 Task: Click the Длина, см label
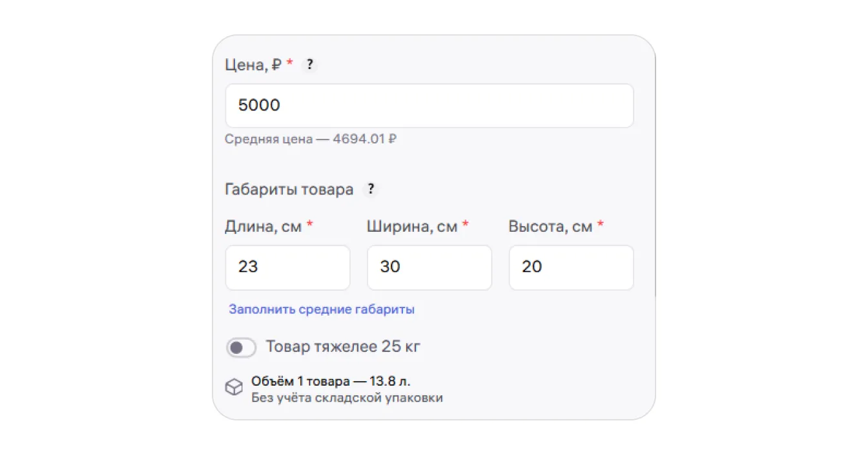[263, 227]
